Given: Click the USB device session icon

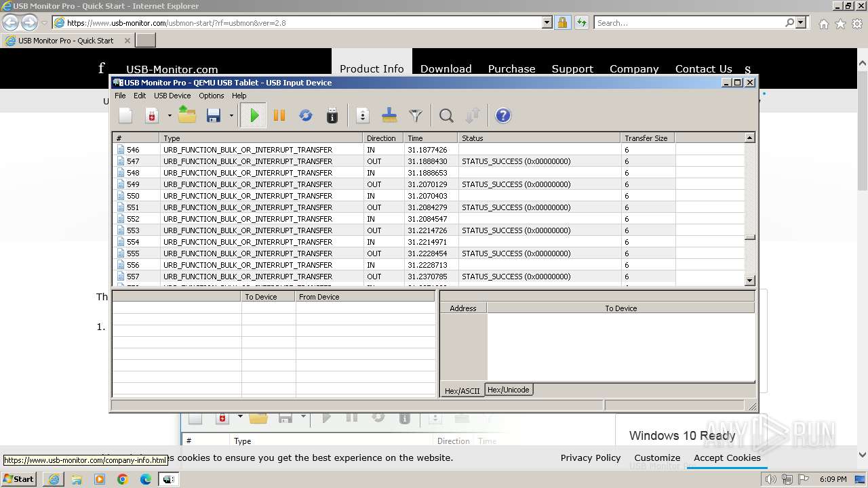Looking at the screenshot, I should click(153, 116).
